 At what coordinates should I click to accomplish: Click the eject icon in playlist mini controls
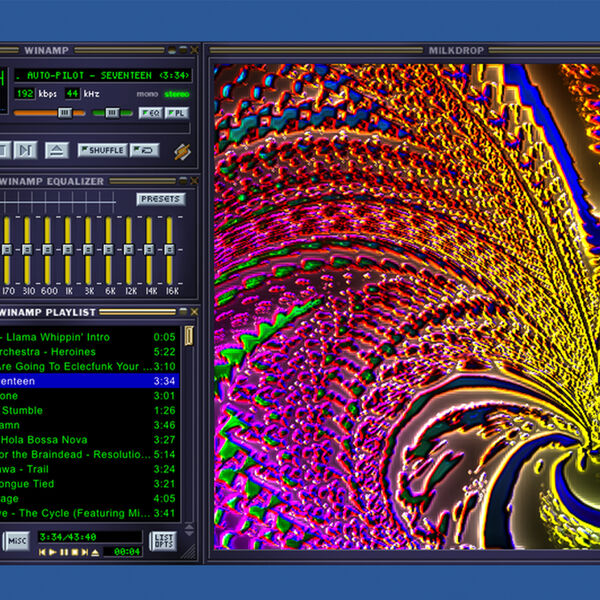(x=93, y=551)
